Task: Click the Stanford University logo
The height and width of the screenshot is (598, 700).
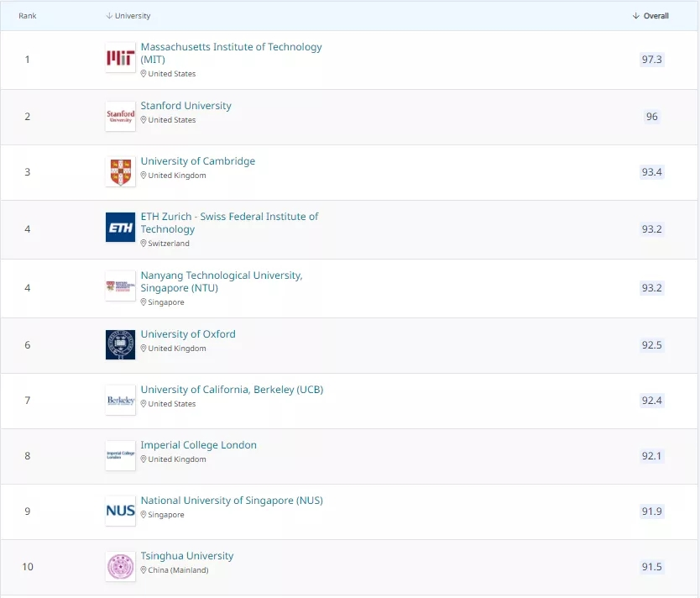Action: (120, 116)
